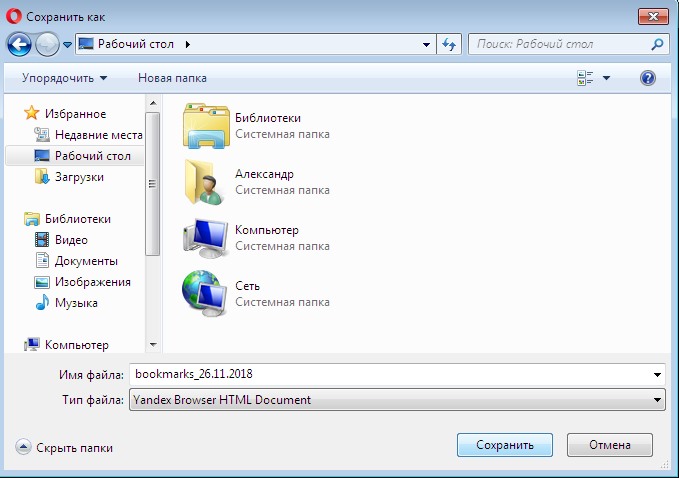The height and width of the screenshot is (478, 679).
Task: Open the recent locations dropdown beside nav arrows
Action: (x=68, y=45)
